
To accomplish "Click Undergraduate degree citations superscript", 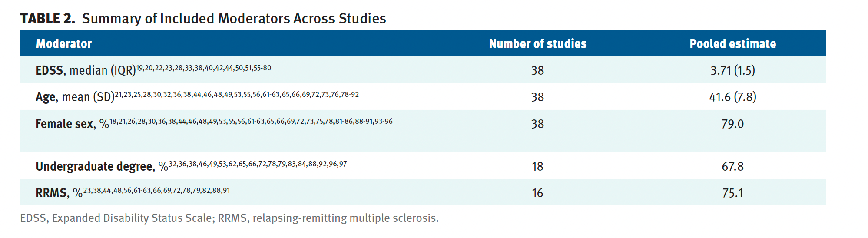I will click(258, 164).
